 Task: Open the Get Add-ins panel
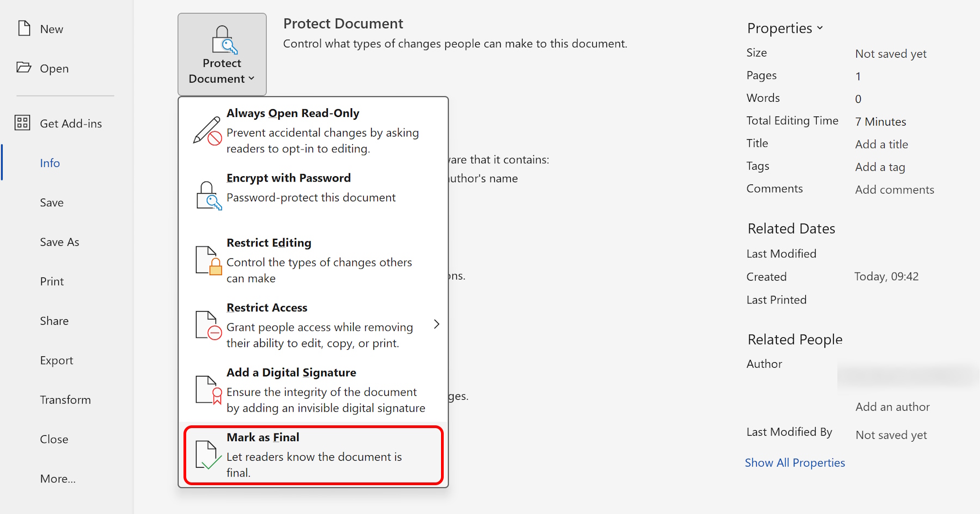tap(70, 123)
